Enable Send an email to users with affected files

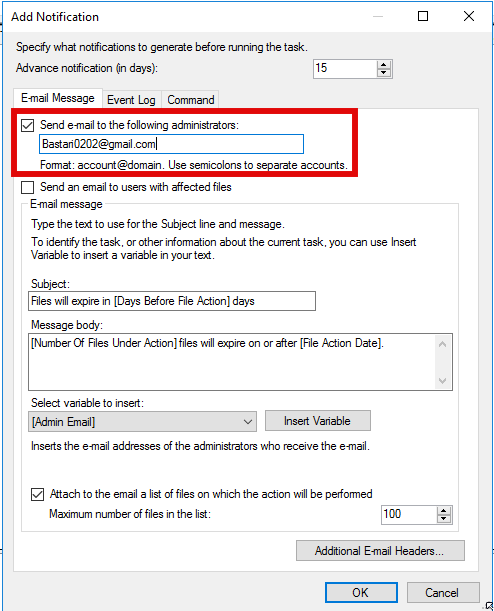(27, 187)
